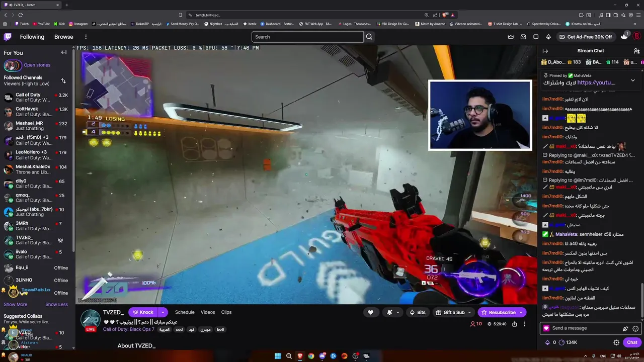Viewport: 644px width, 362px height.
Task: Click the search magnifier button
Action: pyautogui.click(x=369, y=37)
